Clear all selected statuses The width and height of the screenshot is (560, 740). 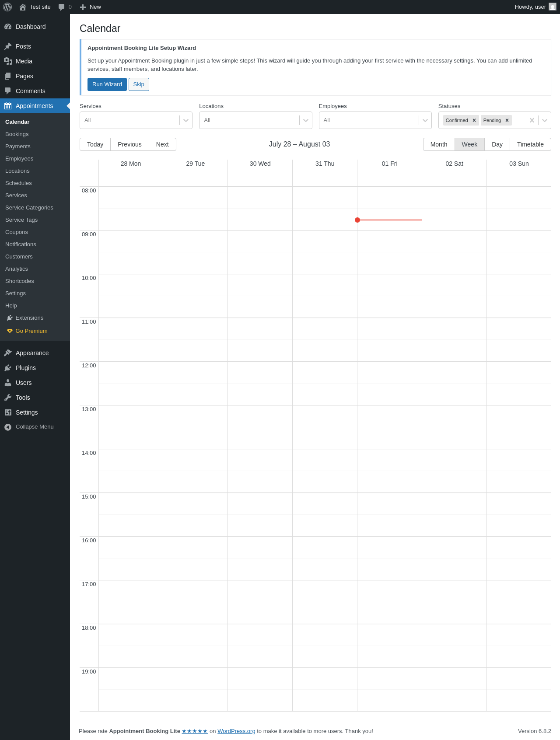[532, 120]
